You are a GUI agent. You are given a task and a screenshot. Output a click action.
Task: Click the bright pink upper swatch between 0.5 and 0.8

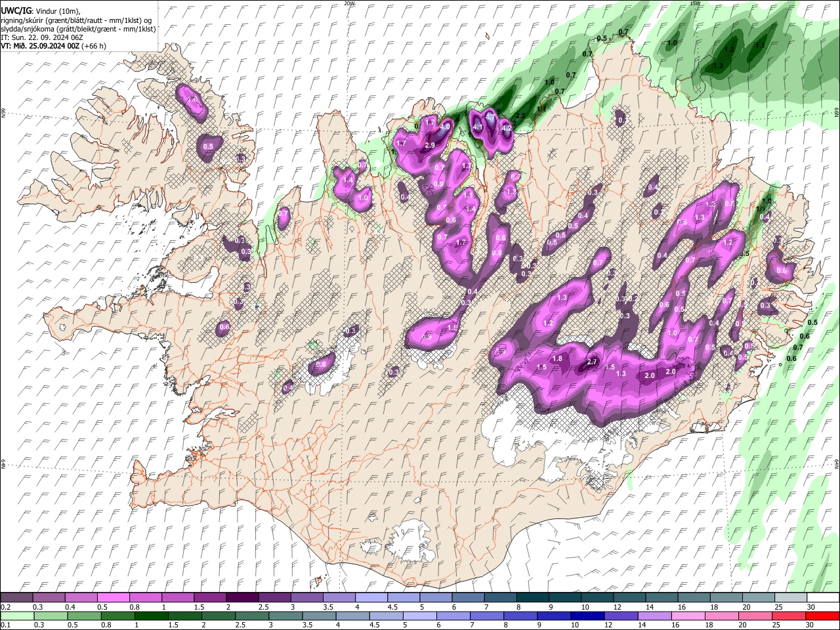click(114, 598)
